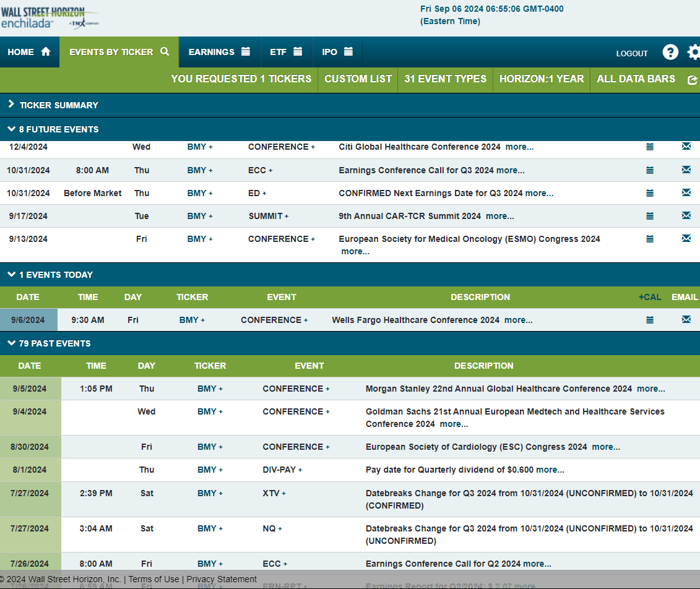Add Wells Fargo Healthcare Conference to calendar
This screenshot has height=589, width=700.
pyautogui.click(x=650, y=320)
